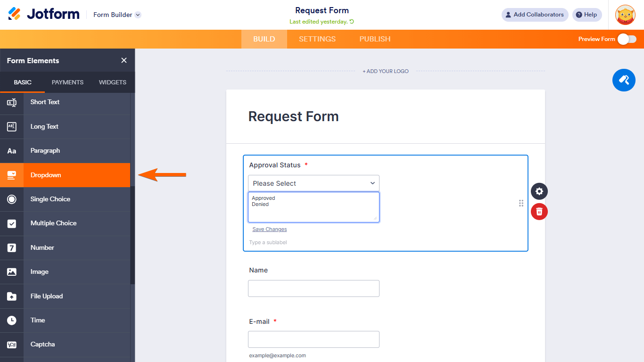Click the Add Your Logo area
The image size is (644, 362).
tap(386, 71)
